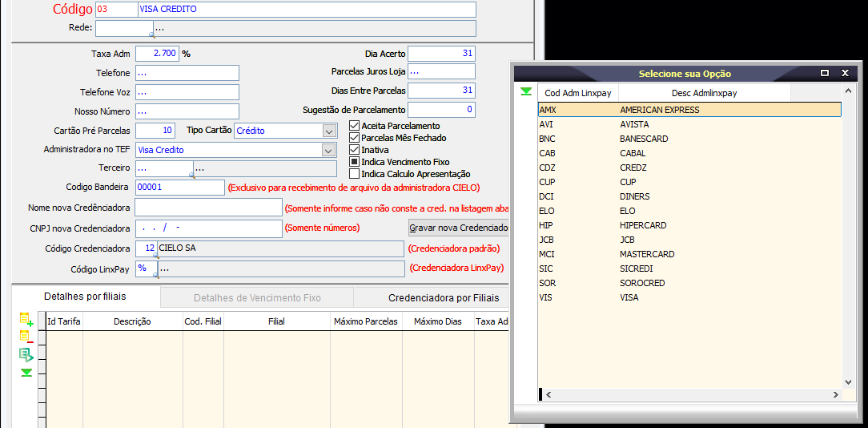This screenshot has width=868, height=428.
Task: Click Cod Adm Linxpay column header
Action: click(x=578, y=93)
